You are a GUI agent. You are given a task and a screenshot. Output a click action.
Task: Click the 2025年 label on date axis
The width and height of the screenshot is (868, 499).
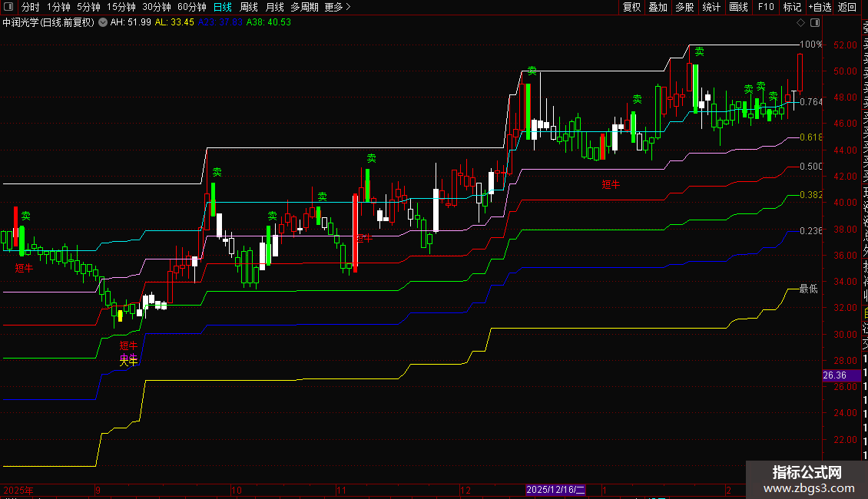pyautogui.click(x=18, y=490)
